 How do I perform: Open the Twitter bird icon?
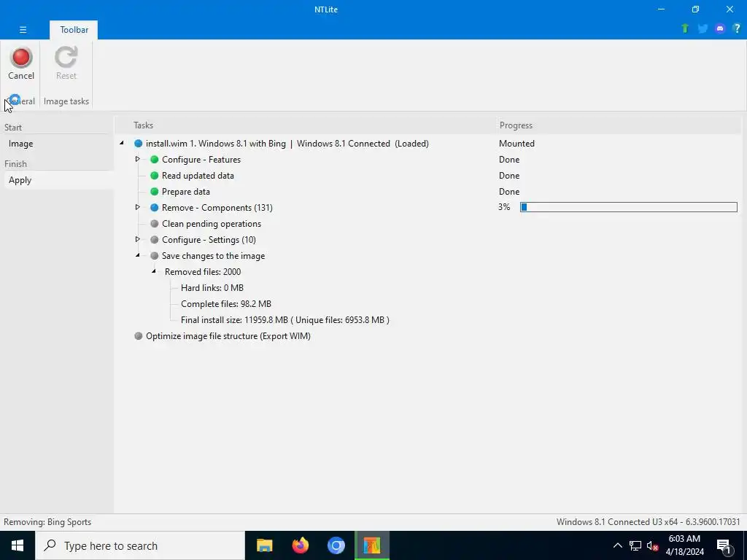point(703,28)
